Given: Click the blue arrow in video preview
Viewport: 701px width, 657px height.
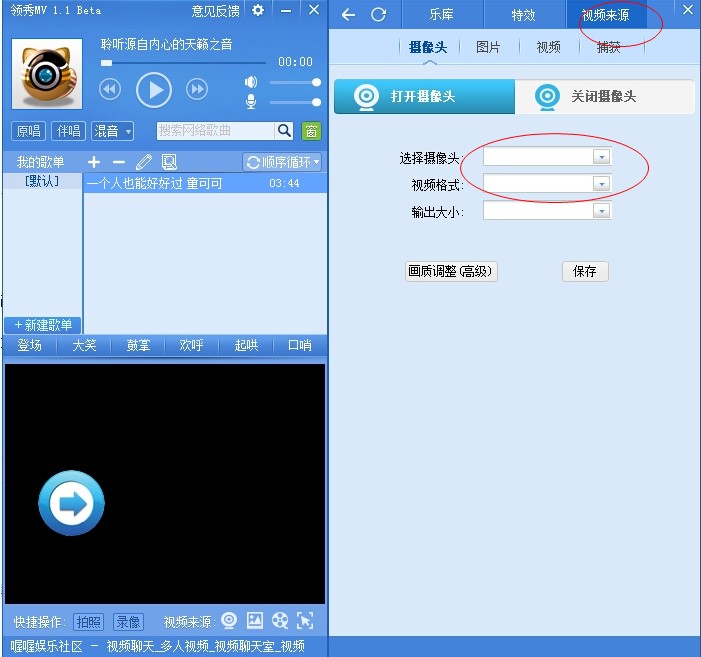Looking at the screenshot, I should coord(72,503).
